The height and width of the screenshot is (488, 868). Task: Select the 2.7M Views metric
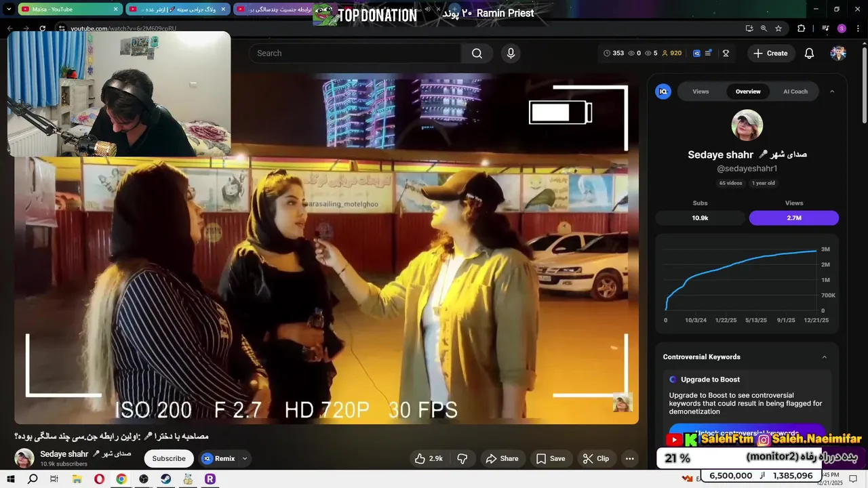[x=794, y=218]
